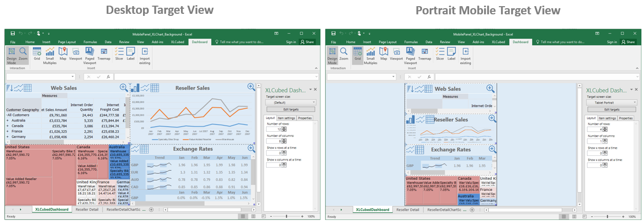Viewport: 644px width, 222px height.
Task: Insert a Slicer in the Desktop window
Action: 119,54
